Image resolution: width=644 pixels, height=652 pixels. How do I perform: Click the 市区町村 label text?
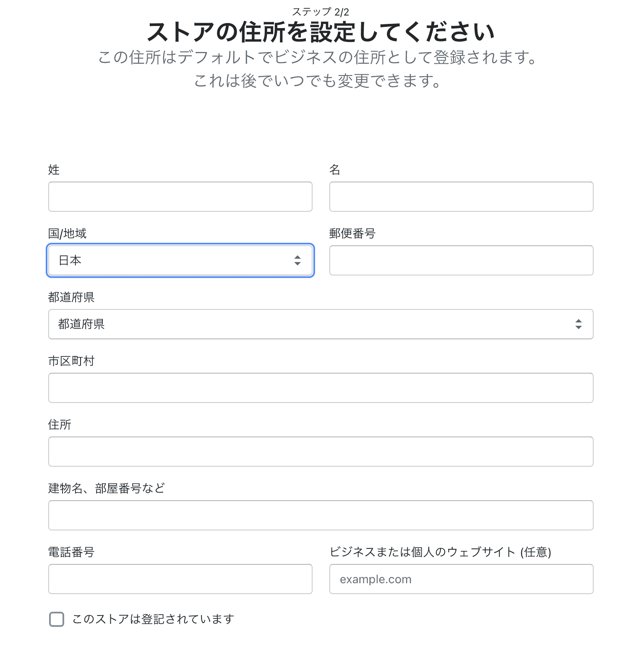(71, 361)
